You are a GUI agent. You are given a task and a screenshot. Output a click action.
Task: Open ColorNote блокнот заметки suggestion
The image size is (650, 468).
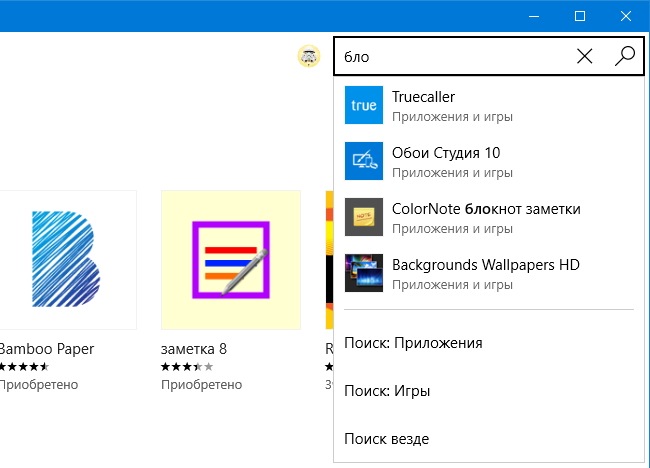(486, 209)
